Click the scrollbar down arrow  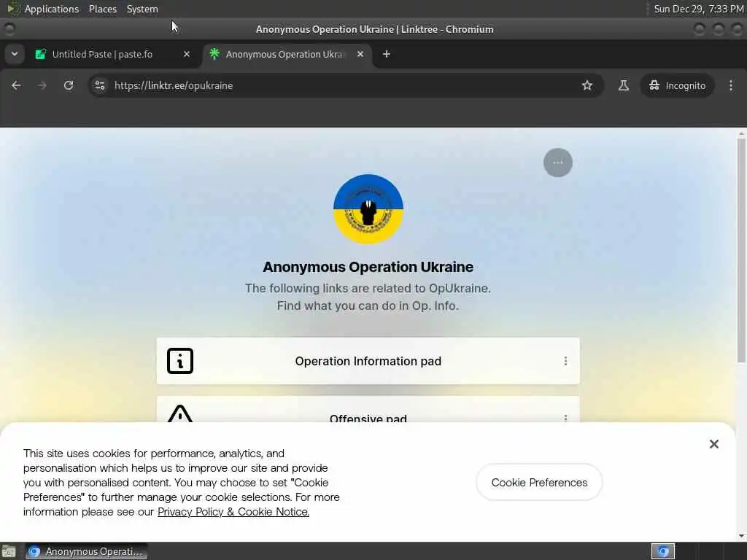coord(741,536)
